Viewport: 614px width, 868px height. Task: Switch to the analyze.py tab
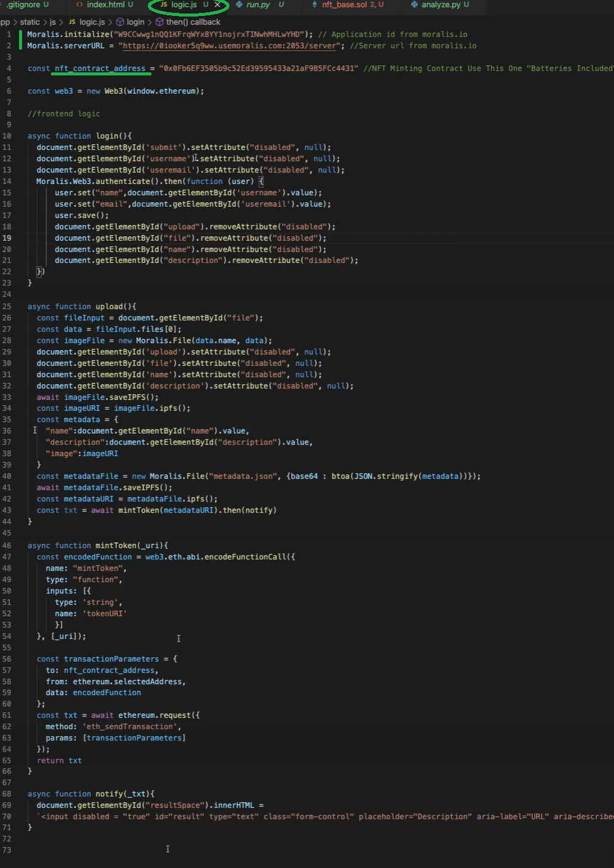pos(441,5)
